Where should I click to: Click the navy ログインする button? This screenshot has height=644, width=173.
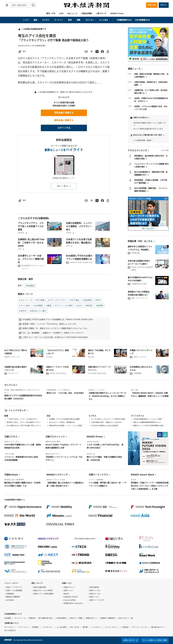tap(64, 128)
